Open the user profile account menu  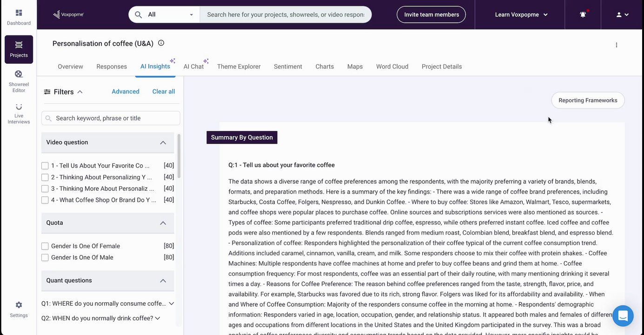622,14
